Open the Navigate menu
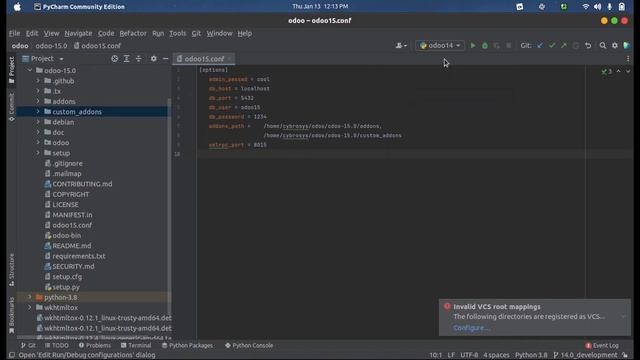The width and height of the screenshot is (640, 360). pos(78,33)
